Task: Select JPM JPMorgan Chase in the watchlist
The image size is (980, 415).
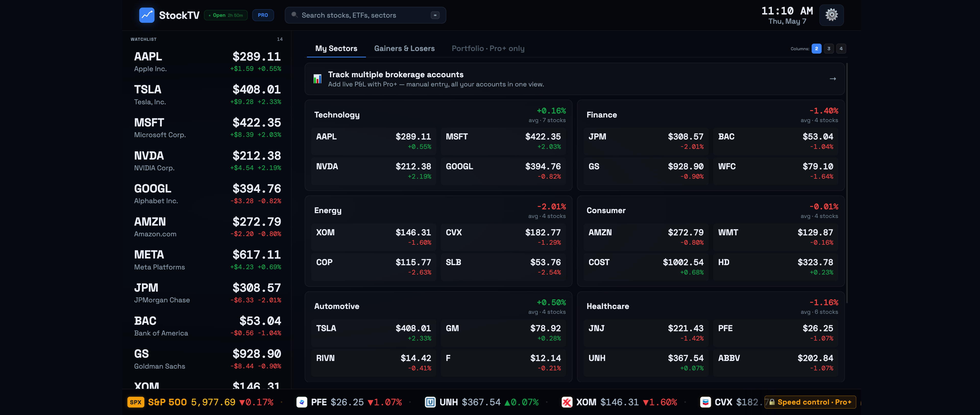Action: [x=207, y=293]
